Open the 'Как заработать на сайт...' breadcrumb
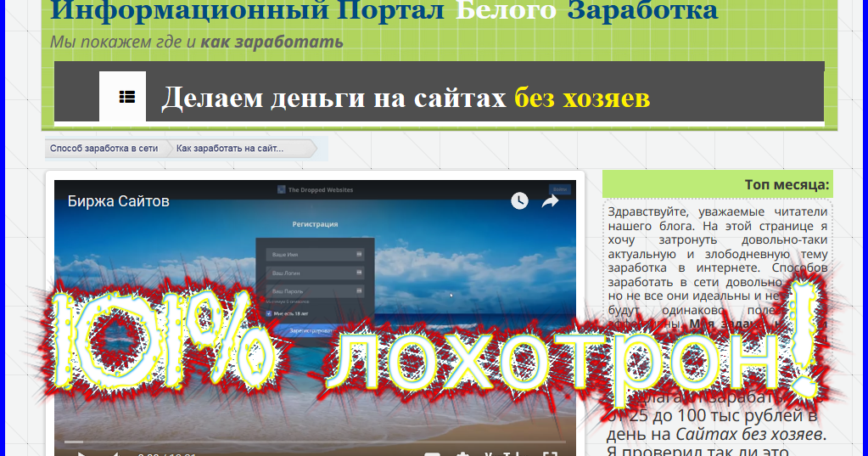 point(230,149)
